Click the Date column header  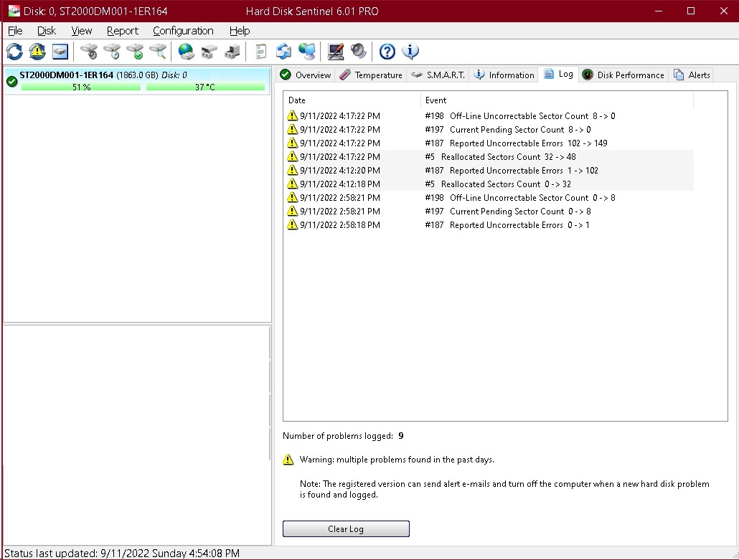click(x=352, y=100)
